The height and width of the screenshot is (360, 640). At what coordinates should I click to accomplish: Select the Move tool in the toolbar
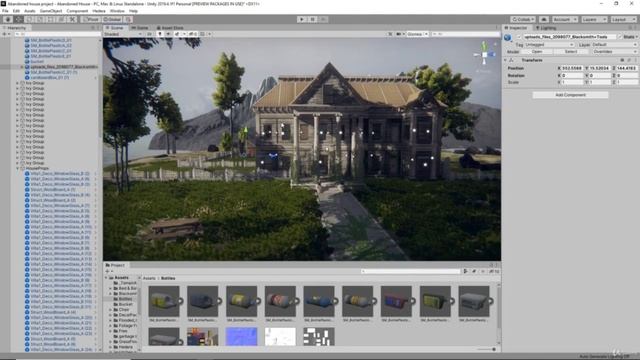coord(18,19)
